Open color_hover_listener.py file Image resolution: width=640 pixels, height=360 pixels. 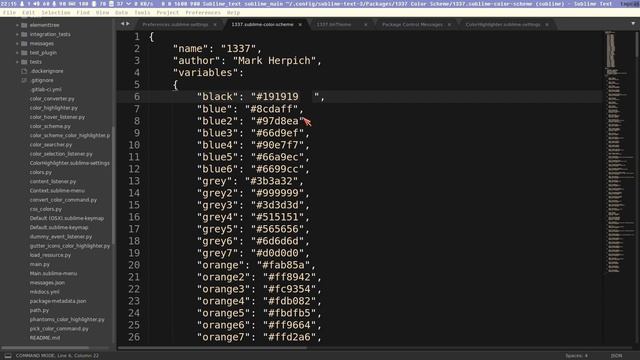57,117
